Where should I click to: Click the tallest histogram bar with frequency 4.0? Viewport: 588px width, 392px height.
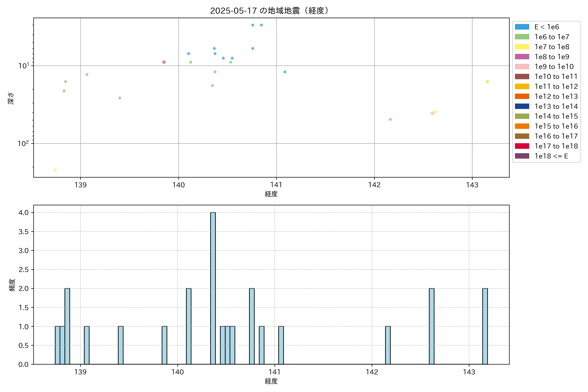point(213,288)
